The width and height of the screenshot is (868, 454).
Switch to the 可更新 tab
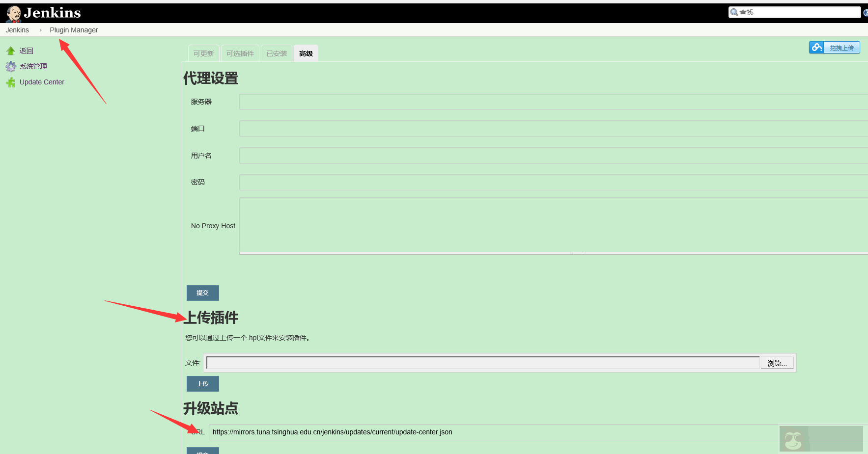click(x=203, y=53)
